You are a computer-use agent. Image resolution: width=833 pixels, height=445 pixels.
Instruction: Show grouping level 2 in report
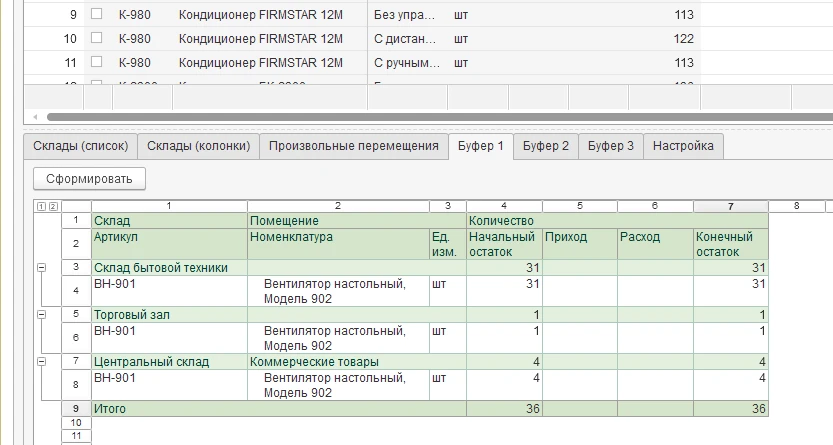[53, 206]
